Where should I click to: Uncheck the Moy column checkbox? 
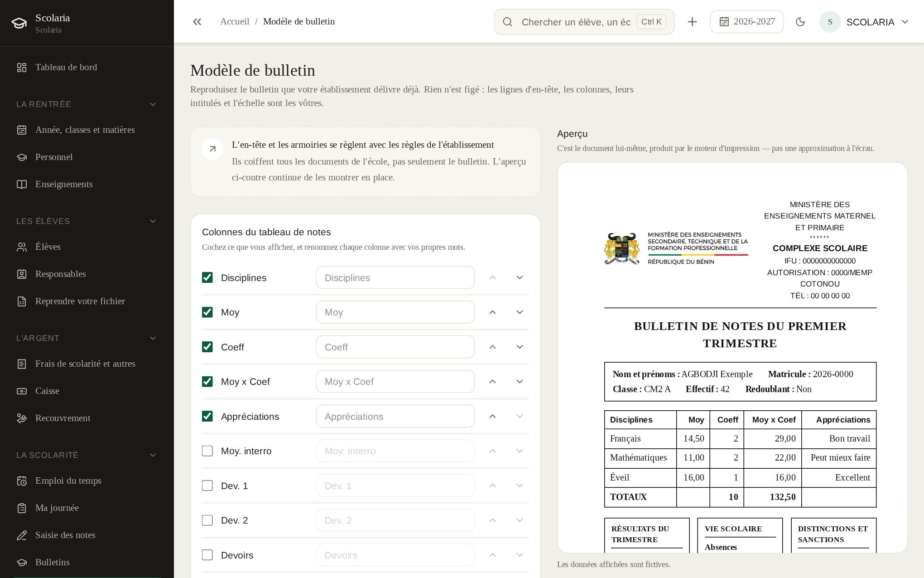pos(207,312)
